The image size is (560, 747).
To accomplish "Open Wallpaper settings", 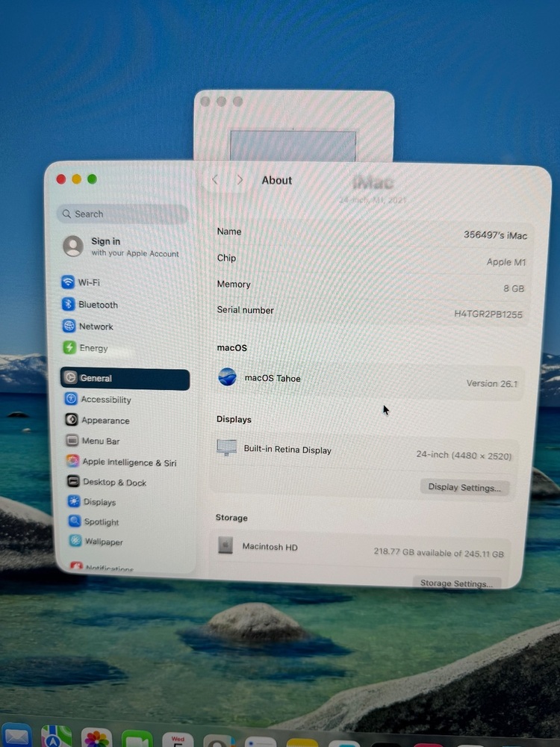I will point(102,542).
